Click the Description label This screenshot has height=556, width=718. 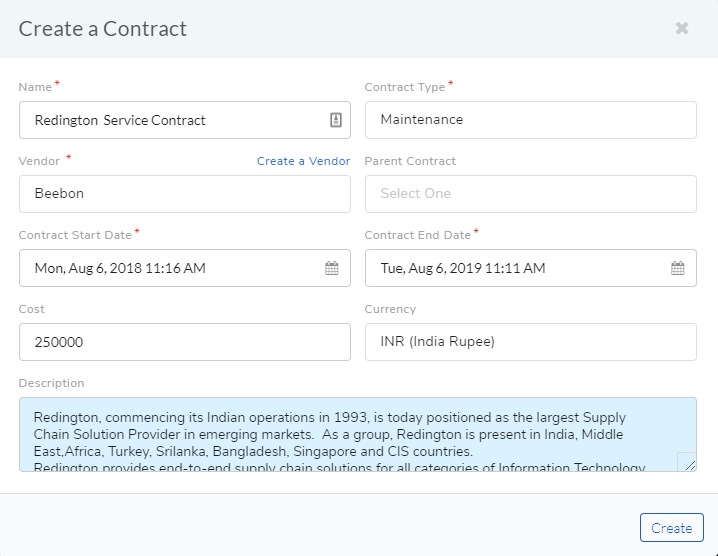[x=51, y=383]
